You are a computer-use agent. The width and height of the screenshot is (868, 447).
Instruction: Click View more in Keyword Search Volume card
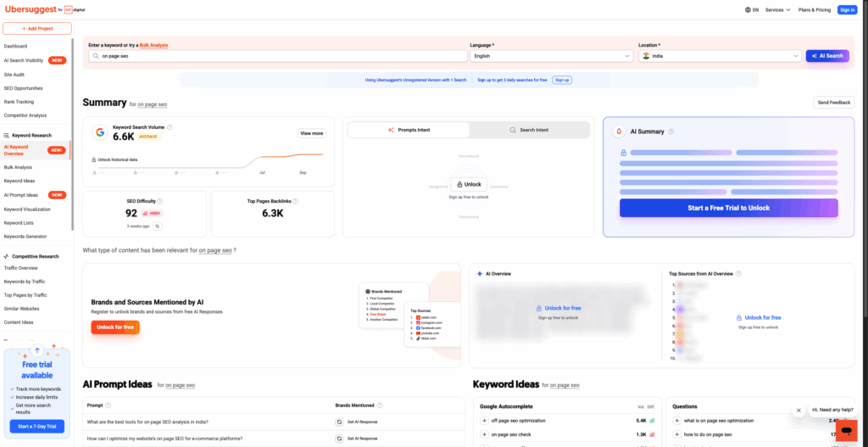tap(312, 133)
